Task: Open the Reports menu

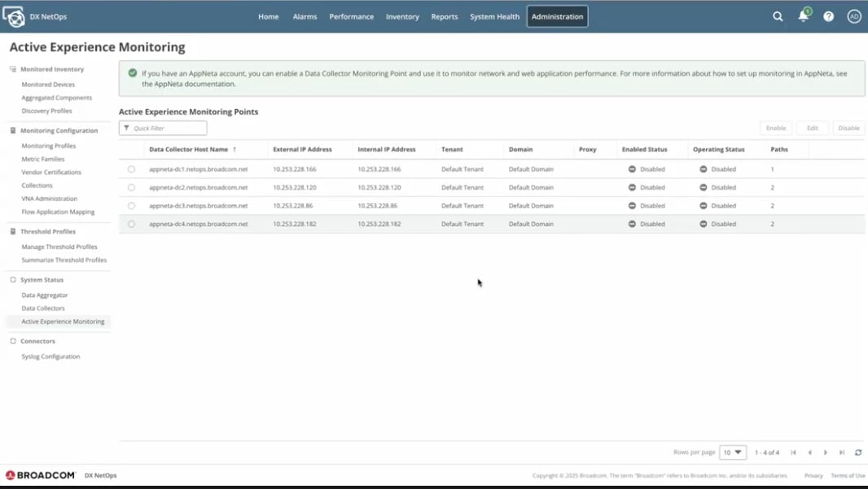Action: tap(445, 16)
